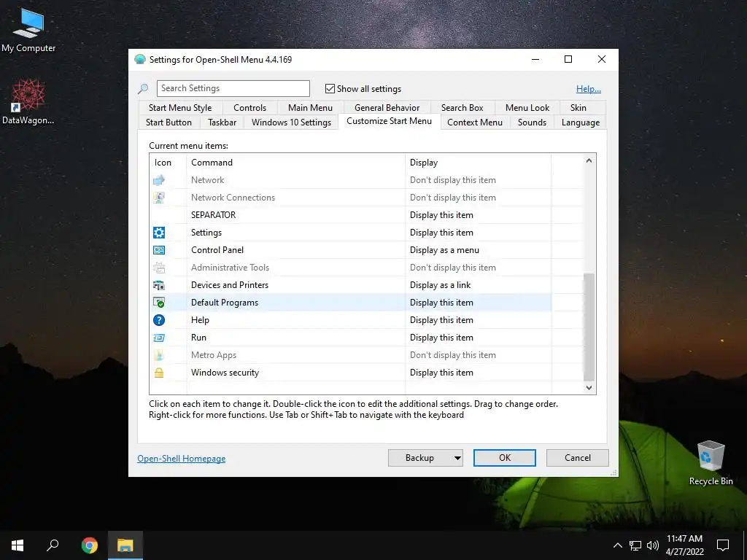Click the Run row icon
This screenshot has height=560, width=747.
(158, 338)
